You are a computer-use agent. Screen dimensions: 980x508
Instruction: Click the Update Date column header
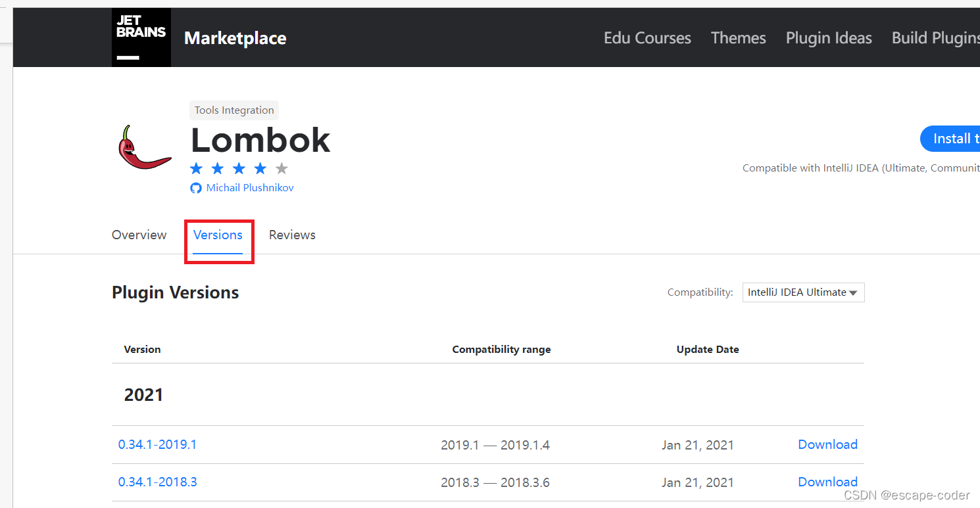708,350
